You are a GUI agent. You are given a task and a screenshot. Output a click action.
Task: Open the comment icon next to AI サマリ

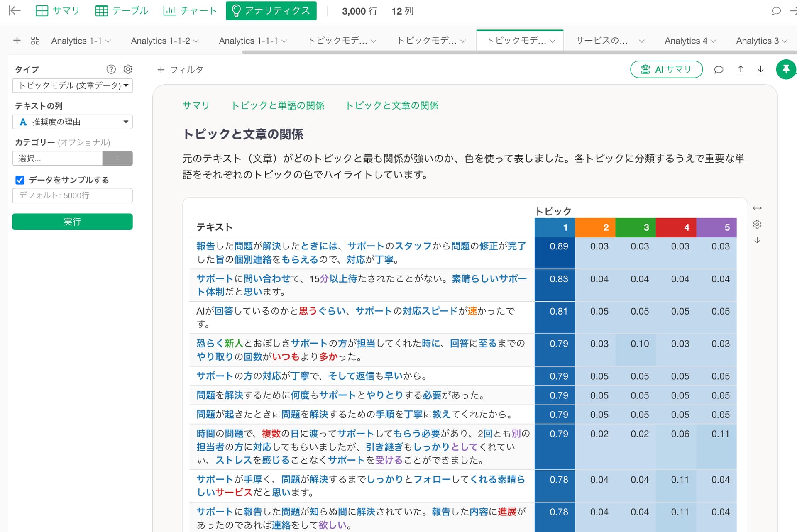pos(719,70)
